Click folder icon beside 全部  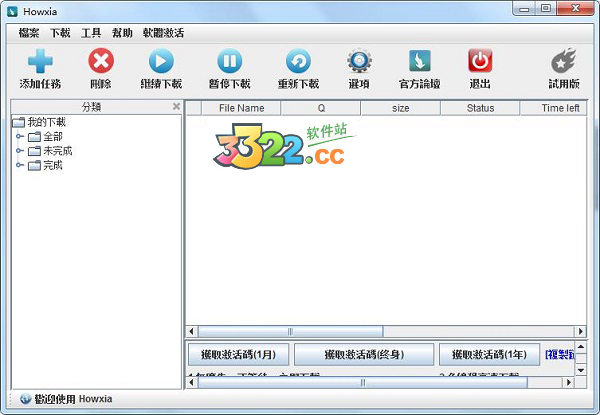pos(34,137)
